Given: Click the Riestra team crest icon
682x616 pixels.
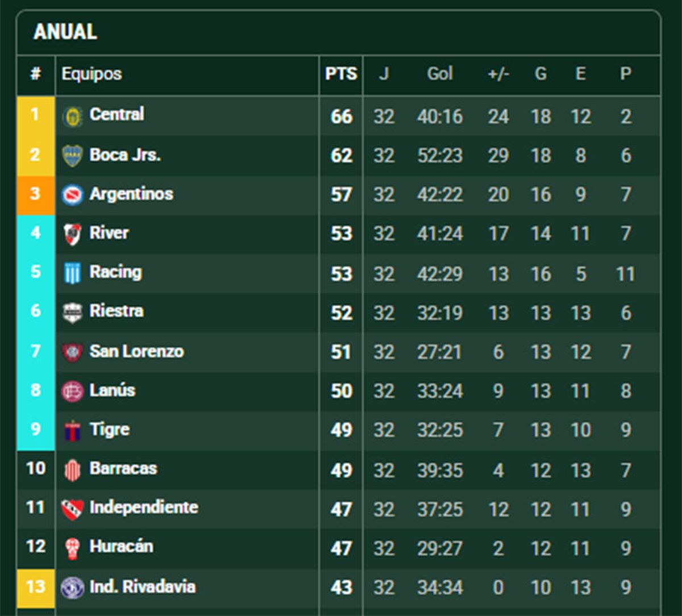Looking at the screenshot, I should pyautogui.click(x=72, y=312).
